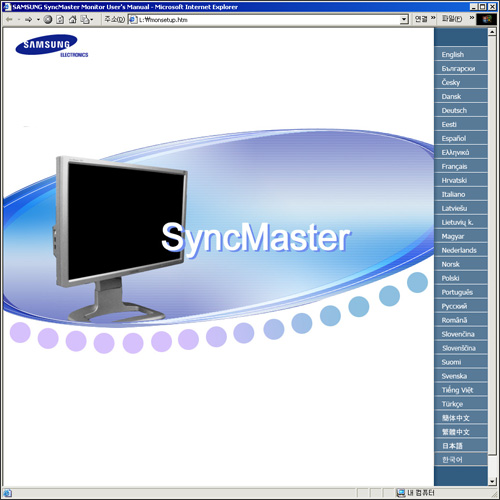Choose Polski from the list
500x500 pixels.
(x=461, y=278)
